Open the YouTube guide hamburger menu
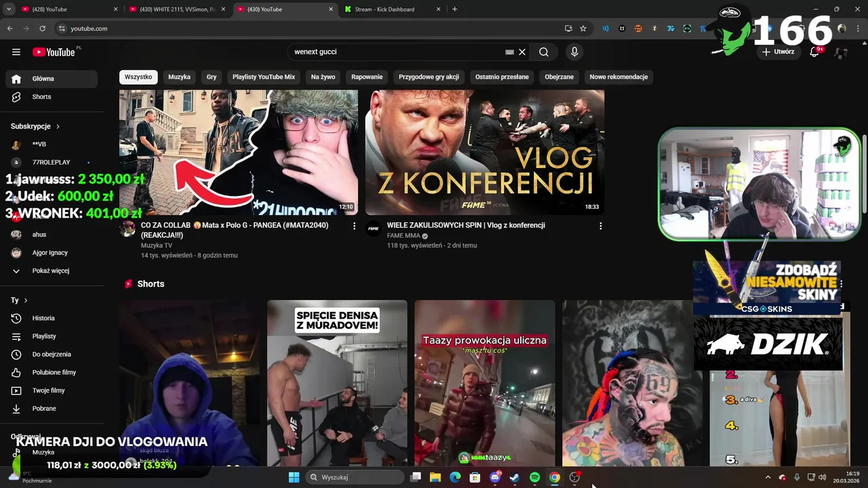Screen dimensions: 868x488 pos(16,52)
